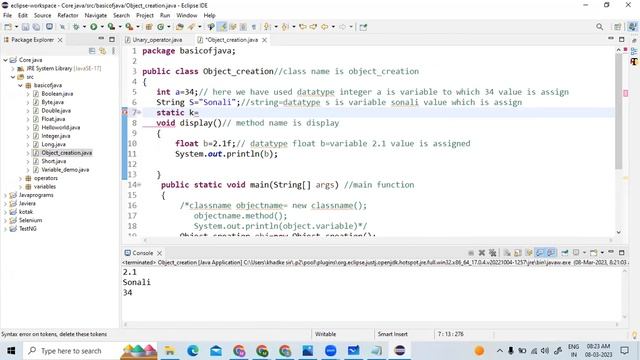640x360 pixels.
Task: Click the error marker on line 7
Action: [125, 112]
